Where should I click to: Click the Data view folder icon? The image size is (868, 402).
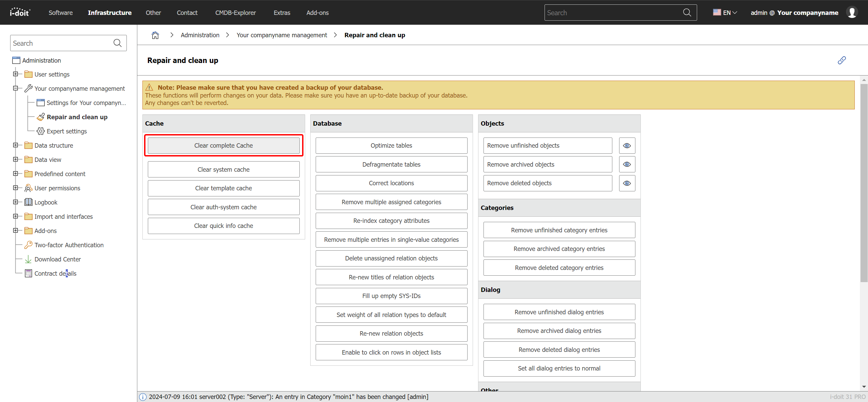pyautogui.click(x=28, y=160)
